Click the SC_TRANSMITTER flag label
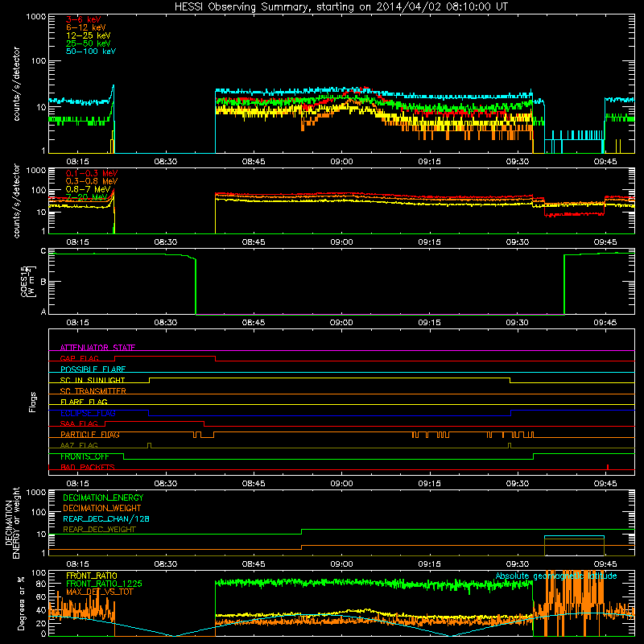Viewport: 644px width, 644px height. pos(93,391)
